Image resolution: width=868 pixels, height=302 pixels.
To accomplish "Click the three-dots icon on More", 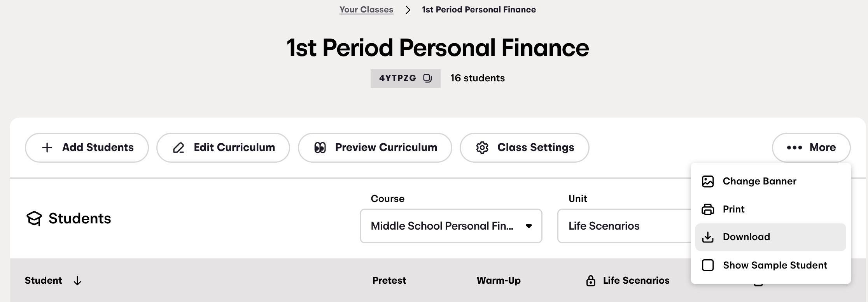I will (794, 147).
